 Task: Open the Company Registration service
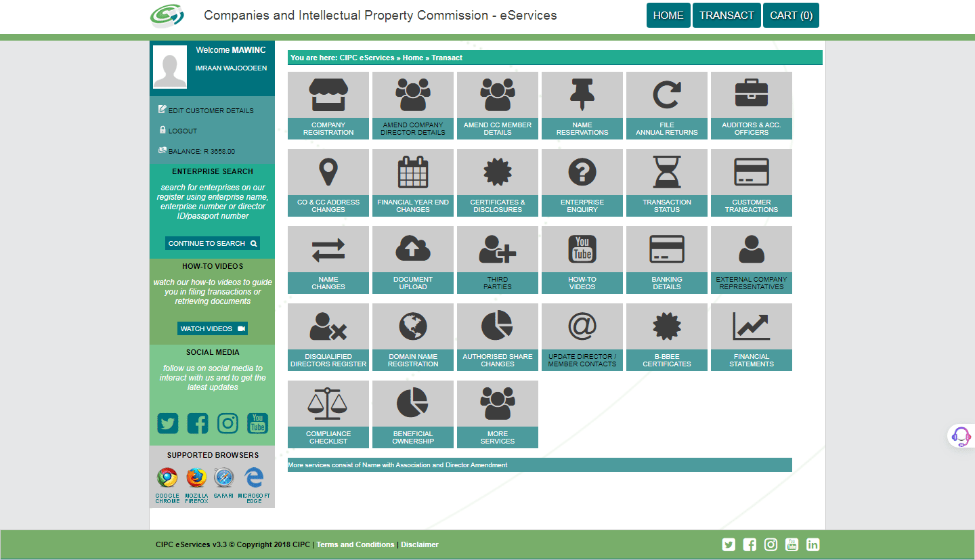tap(328, 106)
